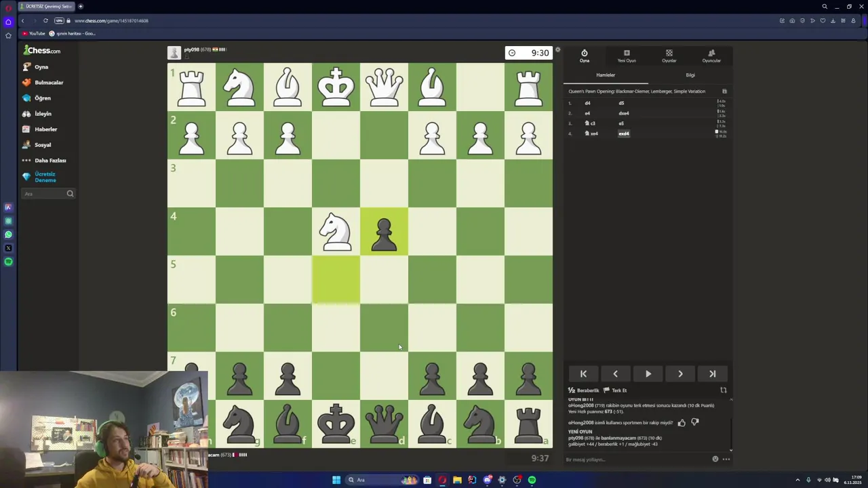Click the Queen's Pawn Opening name
Screen dimensions: 868x488
click(637, 91)
